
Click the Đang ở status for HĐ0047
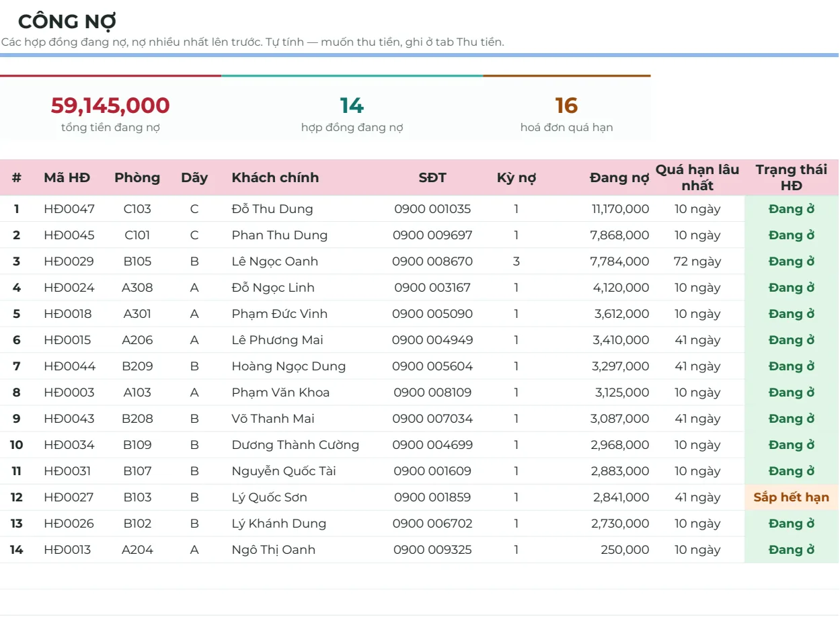tap(792, 209)
